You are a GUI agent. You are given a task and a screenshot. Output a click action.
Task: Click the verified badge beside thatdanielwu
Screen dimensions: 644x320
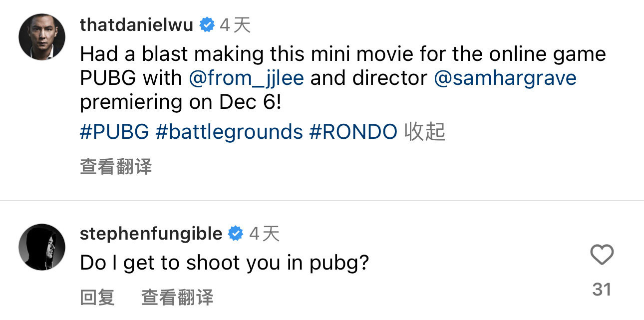pos(207,24)
